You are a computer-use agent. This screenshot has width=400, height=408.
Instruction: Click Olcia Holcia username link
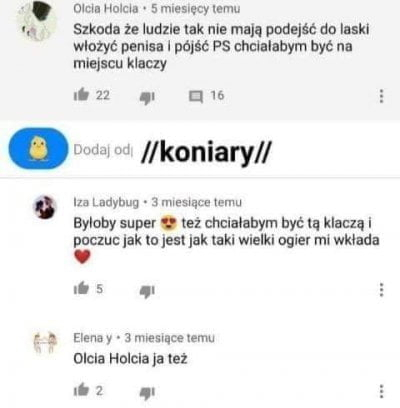point(106,9)
